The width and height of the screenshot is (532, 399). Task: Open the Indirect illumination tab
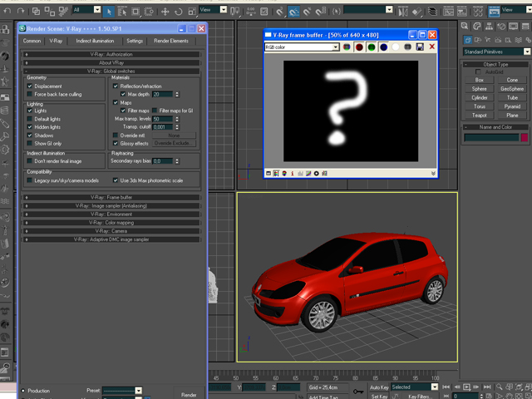click(95, 41)
